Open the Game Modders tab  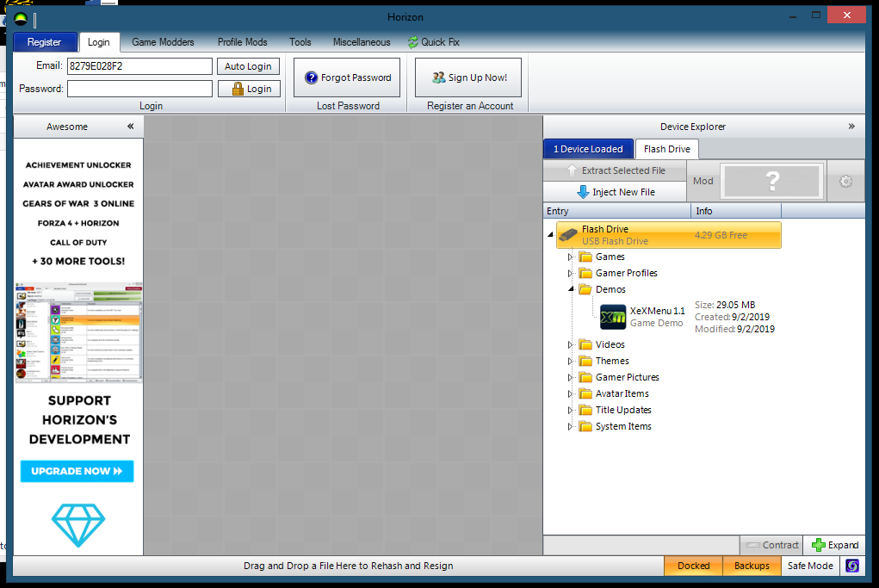coord(163,42)
